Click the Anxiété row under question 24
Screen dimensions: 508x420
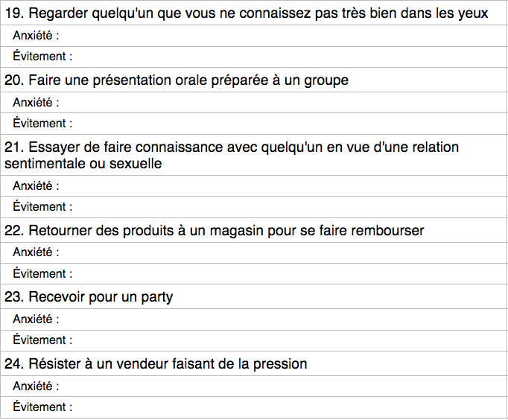pos(254,386)
